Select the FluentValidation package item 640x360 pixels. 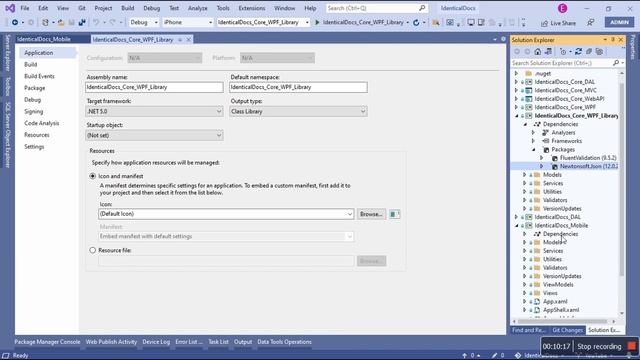click(x=588, y=158)
